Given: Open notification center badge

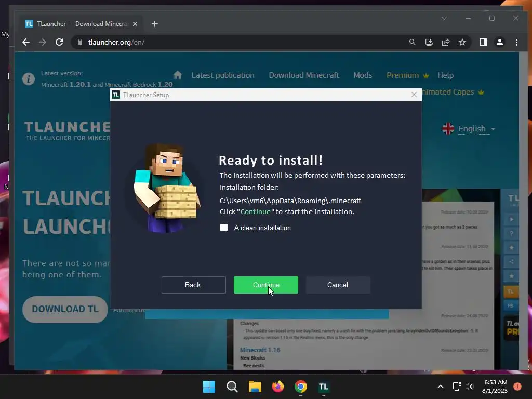Looking at the screenshot, I should pyautogui.click(x=517, y=387).
